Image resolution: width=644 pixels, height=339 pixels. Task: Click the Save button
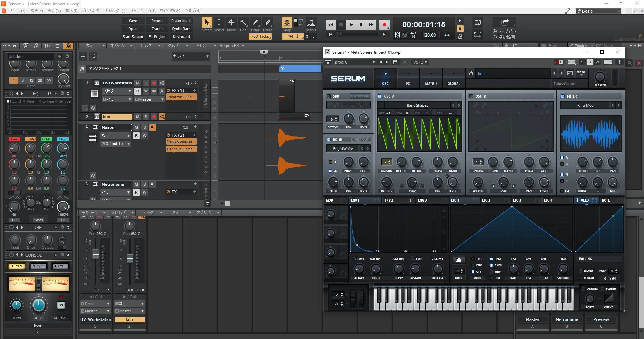133,21
